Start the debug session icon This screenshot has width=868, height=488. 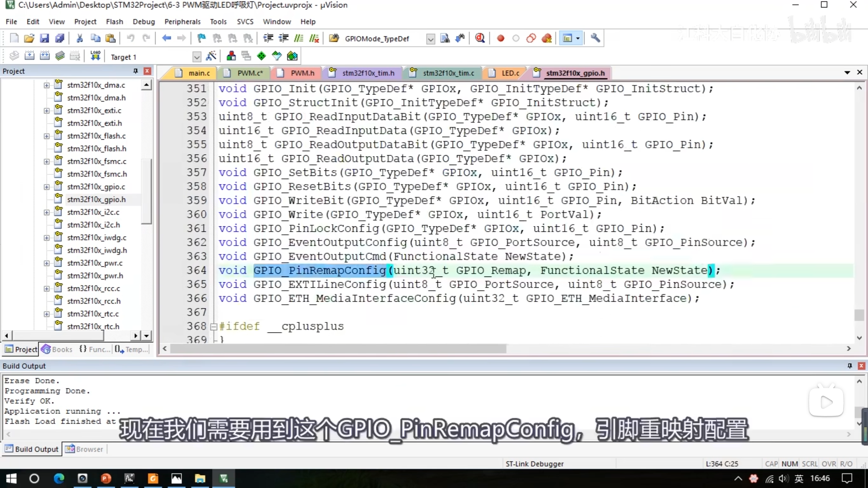point(479,38)
